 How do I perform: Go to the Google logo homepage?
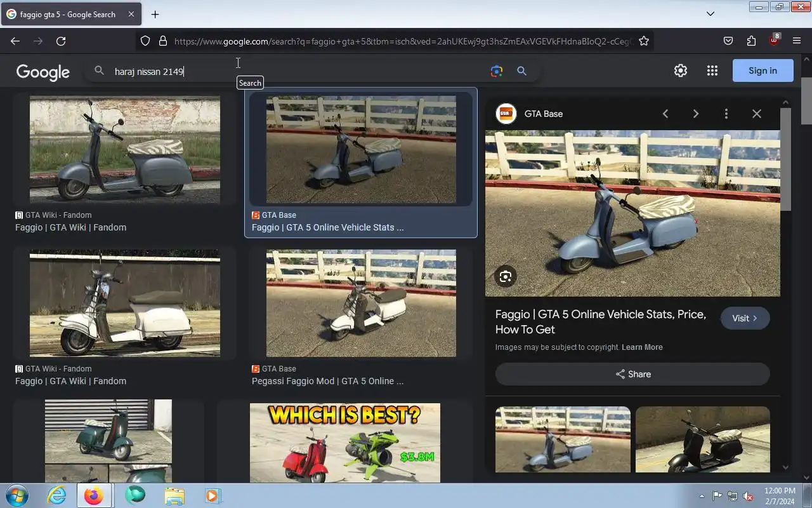point(43,72)
